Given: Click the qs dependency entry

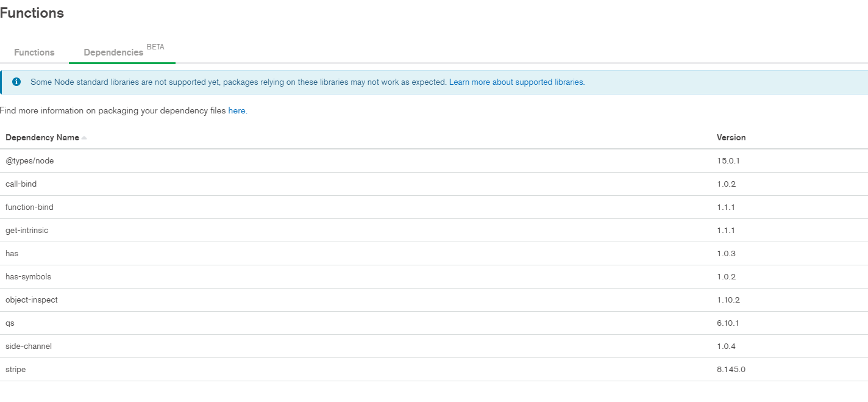Looking at the screenshot, I should pyautogui.click(x=10, y=323).
